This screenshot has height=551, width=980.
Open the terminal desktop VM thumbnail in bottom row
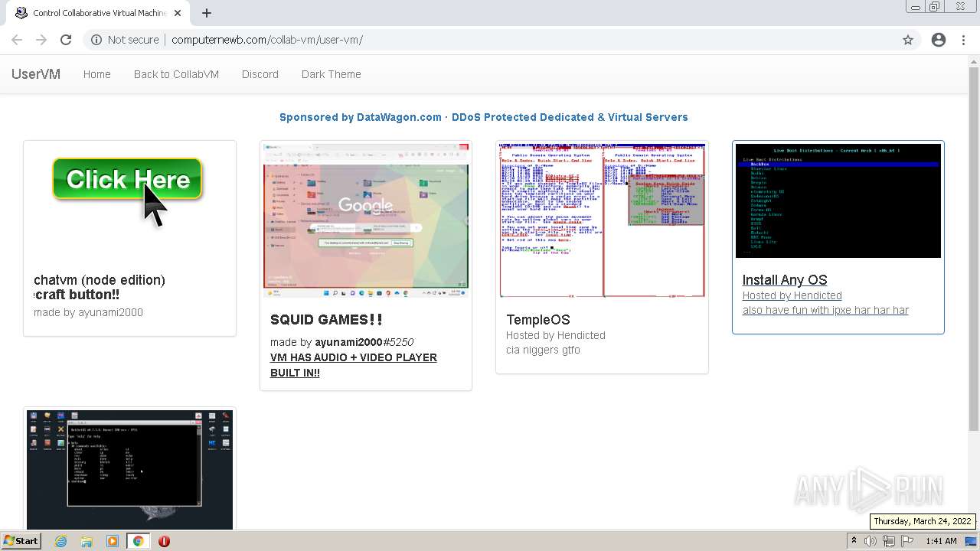pyautogui.click(x=129, y=470)
